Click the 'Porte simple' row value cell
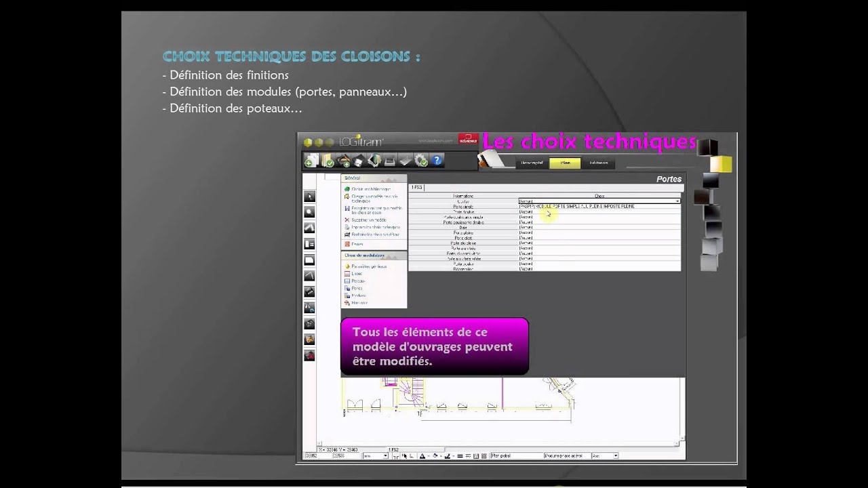Image resolution: width=868 pixels, height=488 pixels. tap(599, 207)
